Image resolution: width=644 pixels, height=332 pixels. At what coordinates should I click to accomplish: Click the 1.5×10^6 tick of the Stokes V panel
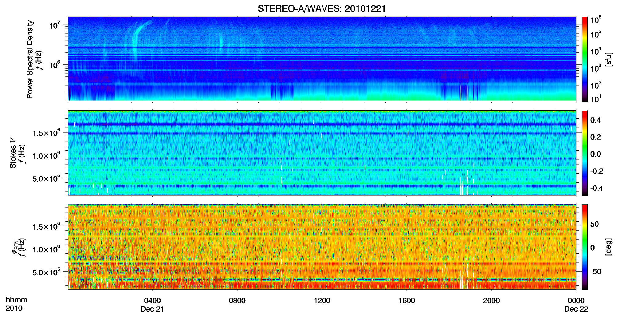click(x=46, y=133)
